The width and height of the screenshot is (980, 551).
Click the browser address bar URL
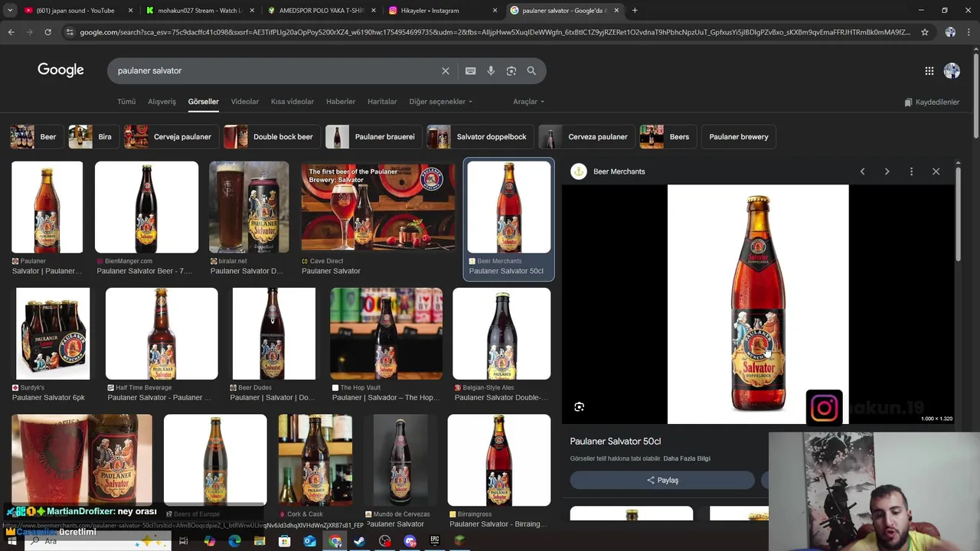(494, 32)
